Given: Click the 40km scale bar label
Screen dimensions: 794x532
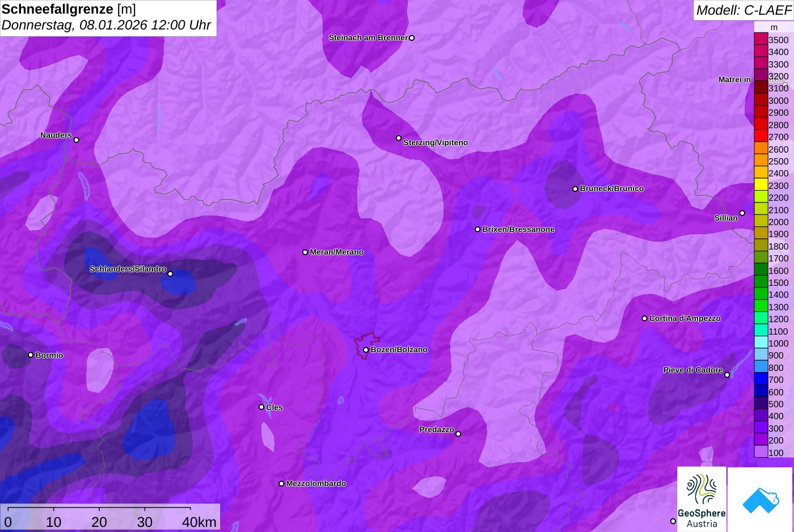Looking at the screenshot, I should click(x=199, y=522).
